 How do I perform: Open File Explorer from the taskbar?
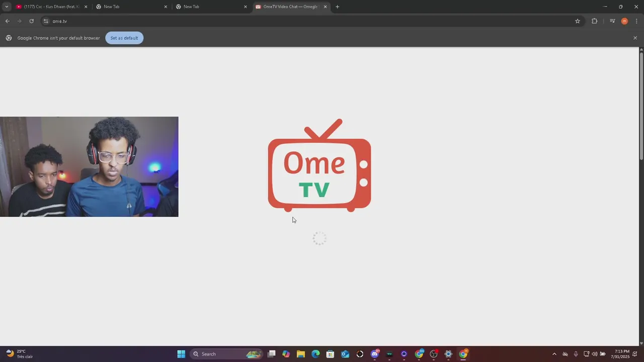tap(301, 354)
